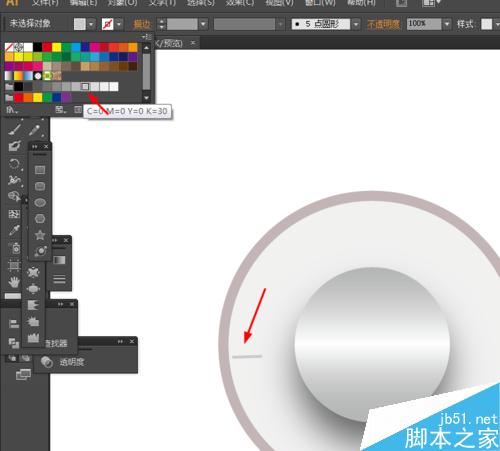
Task: Open variable width profile dropdown
Action: (x=281, y=24)
